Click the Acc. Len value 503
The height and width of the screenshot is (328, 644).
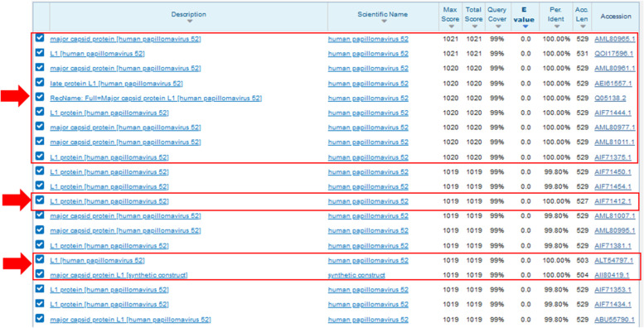click(583, 260)
